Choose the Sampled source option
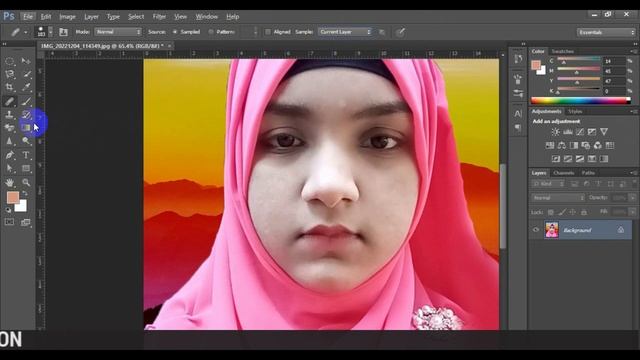This screenshot has height=360, width=640. point(175,32)
